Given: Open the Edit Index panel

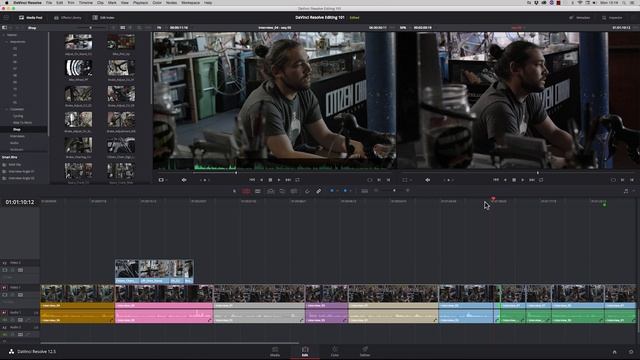Looking at the screenshot, I should tap(103, 18).
